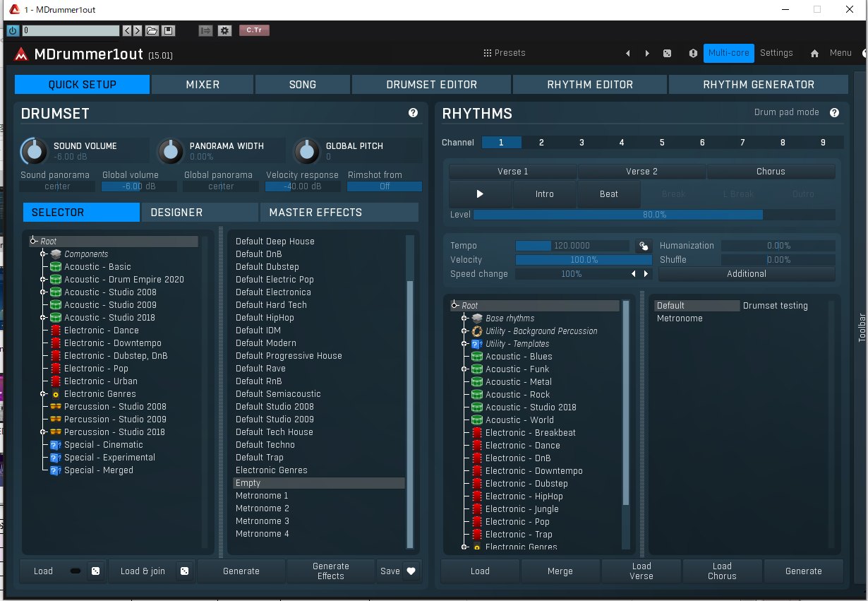Image resolution: width=868 pixels, height=601 pixels.
Task: Toggle the Rimshot from Off field
Action: pos(385,186)
